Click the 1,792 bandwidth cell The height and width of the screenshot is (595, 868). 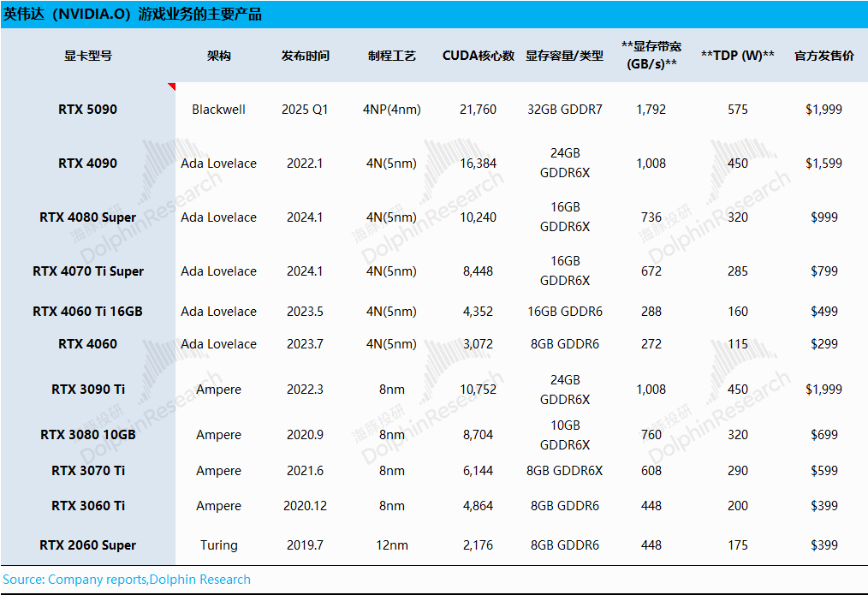tap(651, 110)
